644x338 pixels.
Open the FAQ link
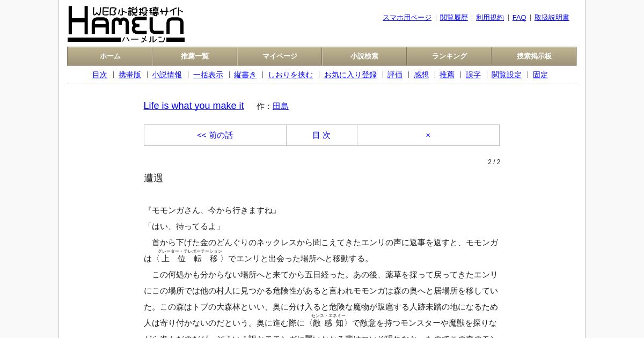(519, 18)
